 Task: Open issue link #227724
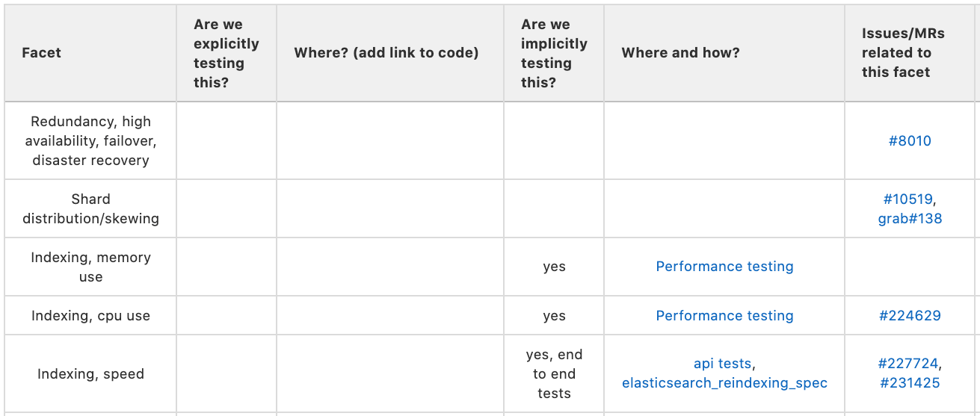pos(908,364)
